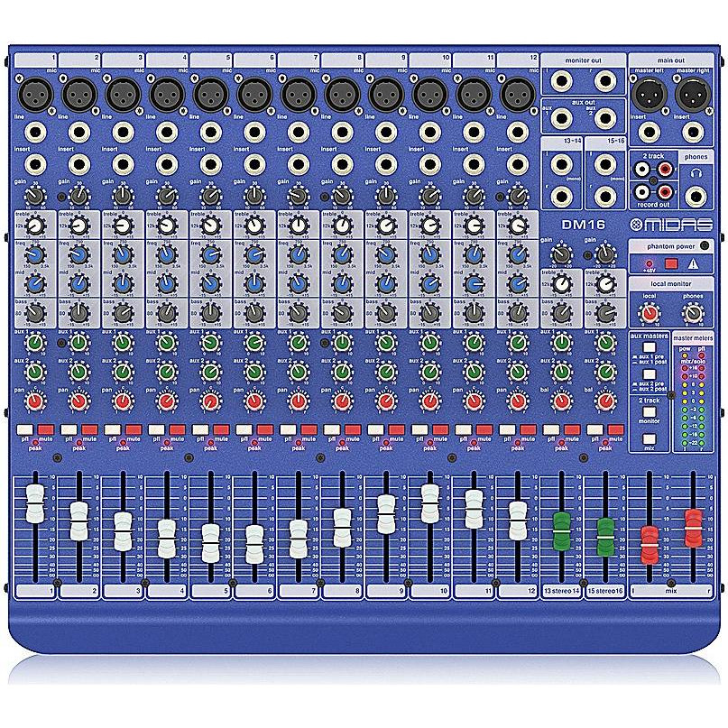Click the master left insert jack
The image size is (728, 728).
(650, 133)
